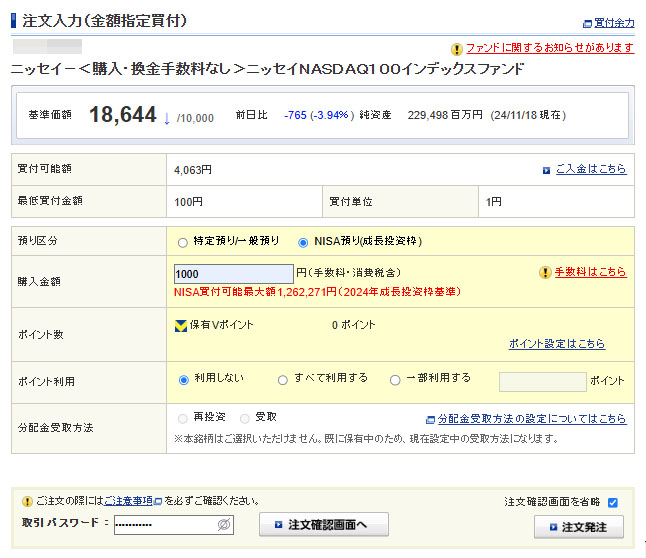Click the arrow icon beside ご入金はこちら
Image resolution: width=646 pixels, height=558 pixels.
[x=546, y=170]
